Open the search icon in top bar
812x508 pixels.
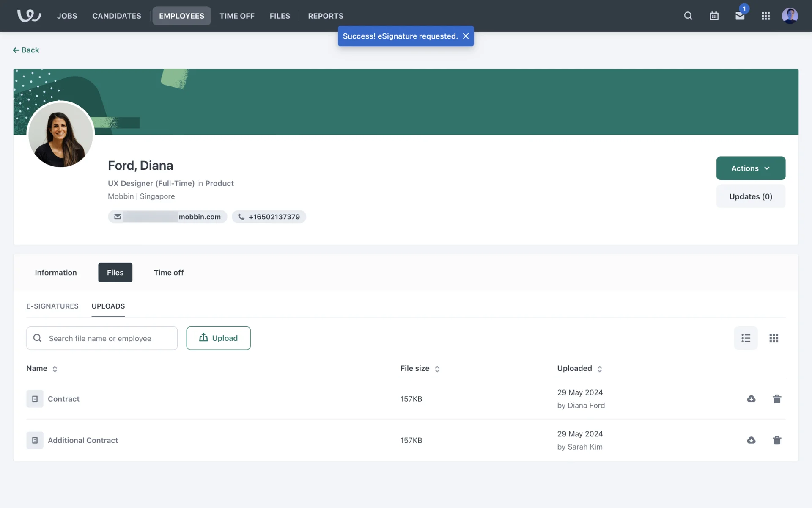(x=688, y=16)
